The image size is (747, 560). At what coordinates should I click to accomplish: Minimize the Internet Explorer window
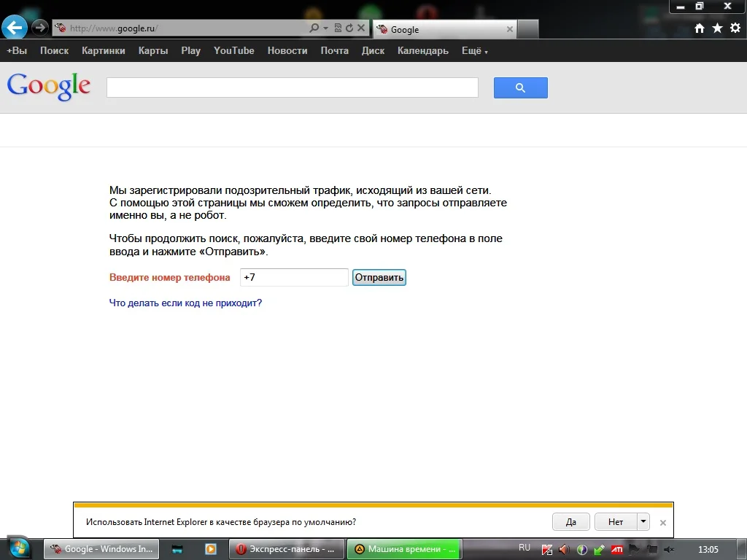[681, 7]
